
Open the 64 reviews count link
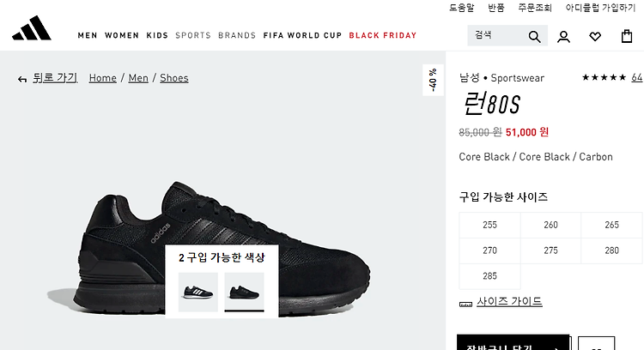pos(636,77)
